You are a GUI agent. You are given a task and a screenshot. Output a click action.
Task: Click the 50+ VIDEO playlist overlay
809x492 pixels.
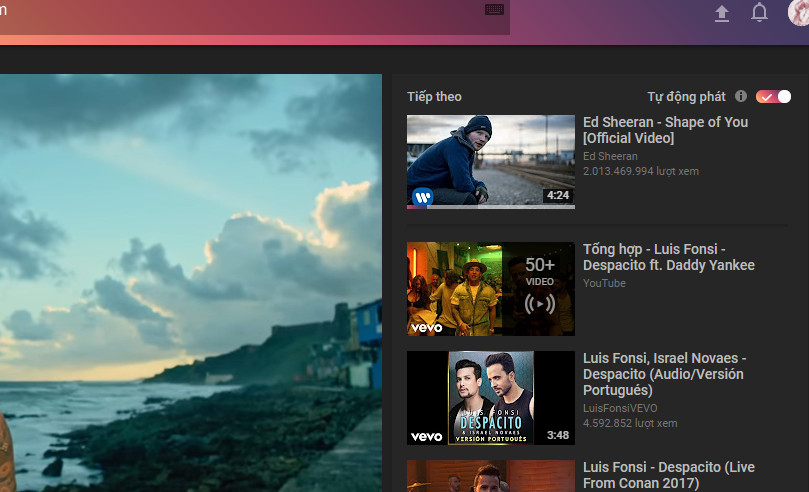pyautogui.click(x=539, y=289)
